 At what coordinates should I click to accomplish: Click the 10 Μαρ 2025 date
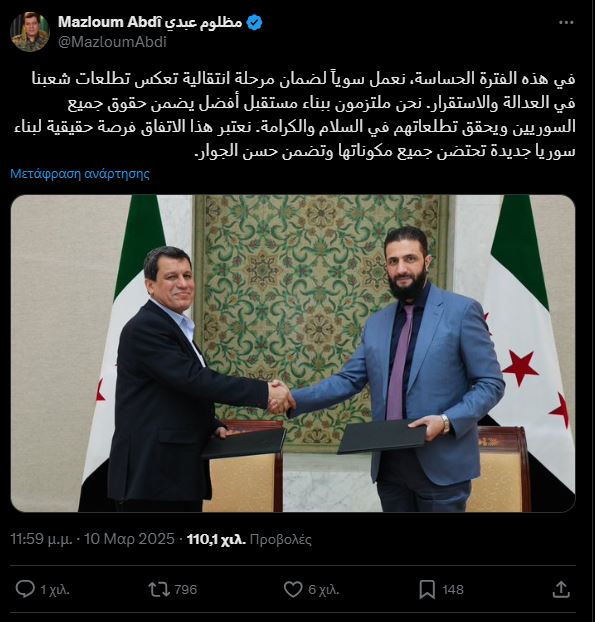click(129, 539)
